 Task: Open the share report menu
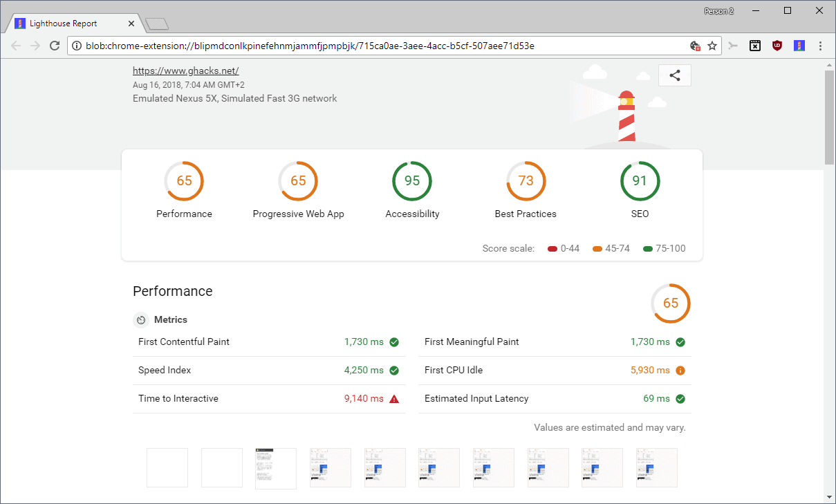pos(674,75)
